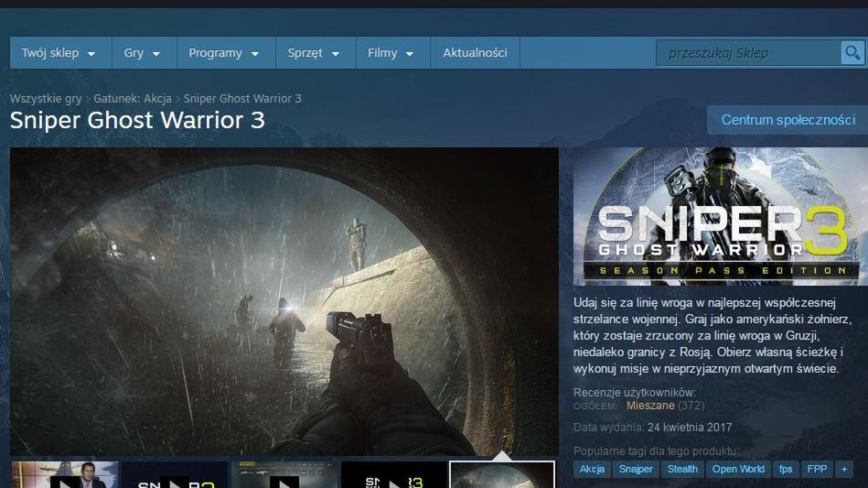Viewport: 868px width, 488px height.
Task: Open the Filmy dropdown
Action: point(393,53)
